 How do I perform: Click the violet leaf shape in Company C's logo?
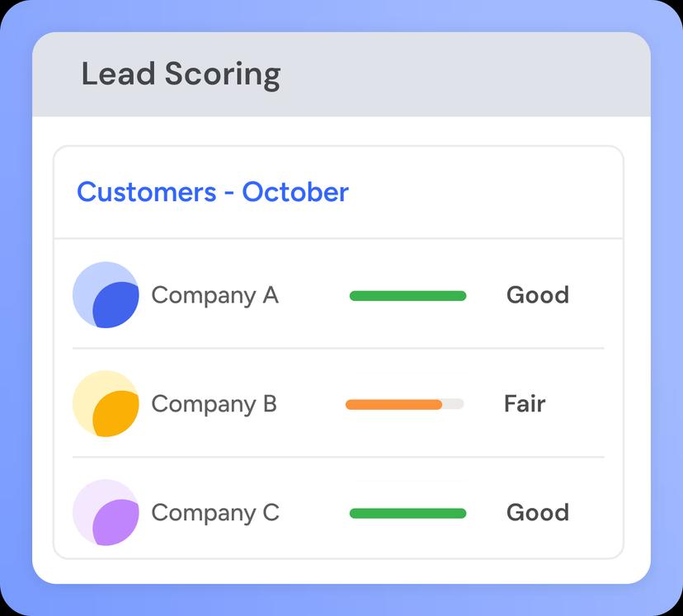tap(115, 522)
